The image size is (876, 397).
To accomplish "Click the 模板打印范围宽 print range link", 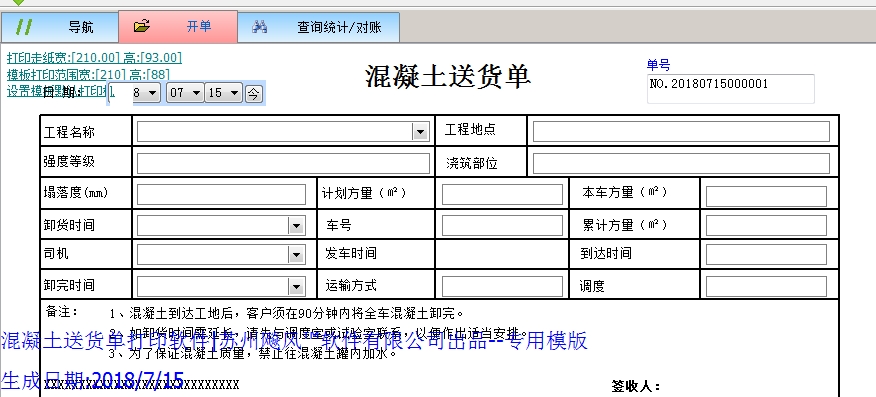I will tap(88, 74).
